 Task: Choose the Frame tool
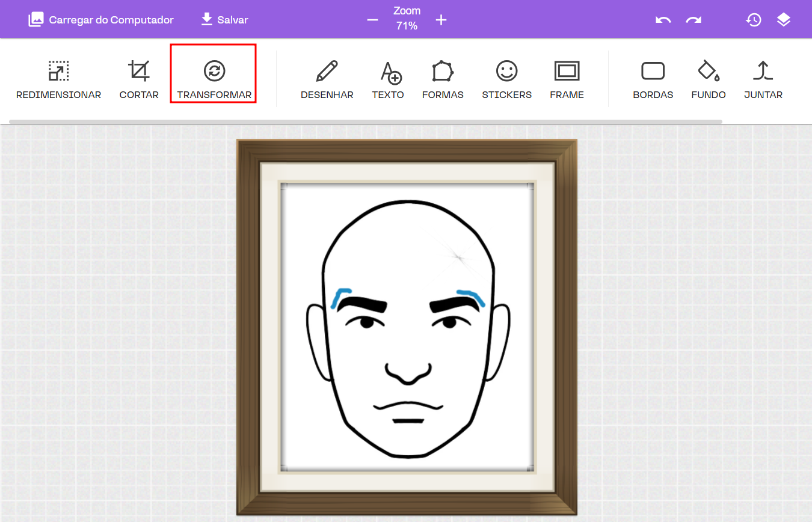(567, 79)
